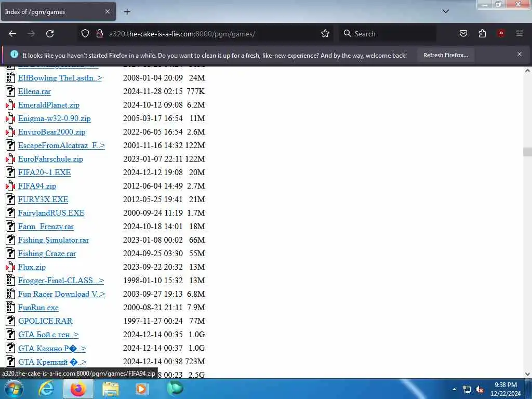Switch to Firefox in the taskbar
The height and width of the screenshot is (399, 532).
point(78,389)
